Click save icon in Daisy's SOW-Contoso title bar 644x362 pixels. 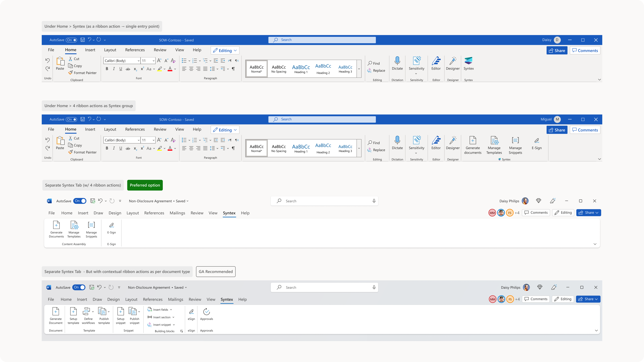[83, 40]
